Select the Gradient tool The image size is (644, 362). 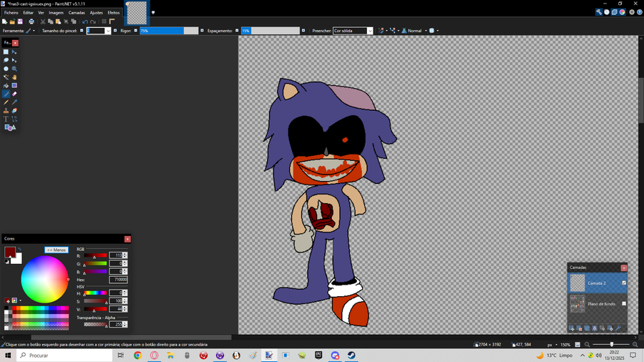click(x=14, y=86)
